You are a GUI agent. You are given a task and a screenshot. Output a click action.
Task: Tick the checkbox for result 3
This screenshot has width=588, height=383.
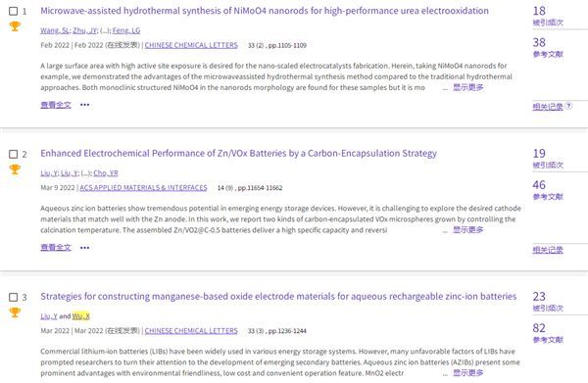point(13,297)
